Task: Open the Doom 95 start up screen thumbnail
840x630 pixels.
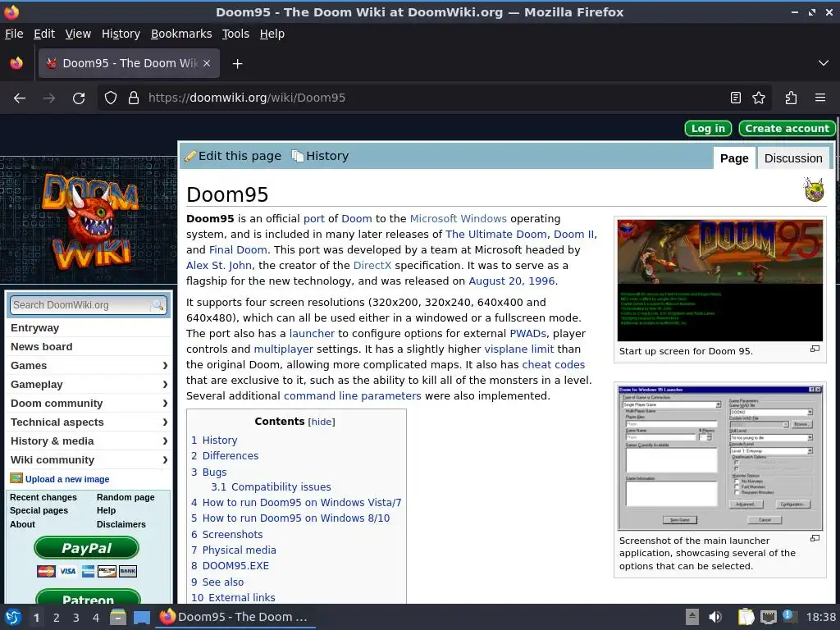Action: (x=719, y=281)
